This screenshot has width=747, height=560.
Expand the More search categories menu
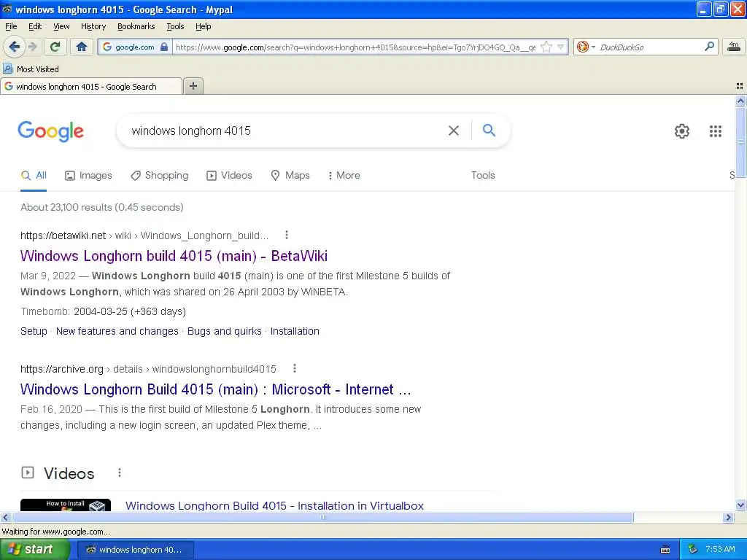click(344, 175)
